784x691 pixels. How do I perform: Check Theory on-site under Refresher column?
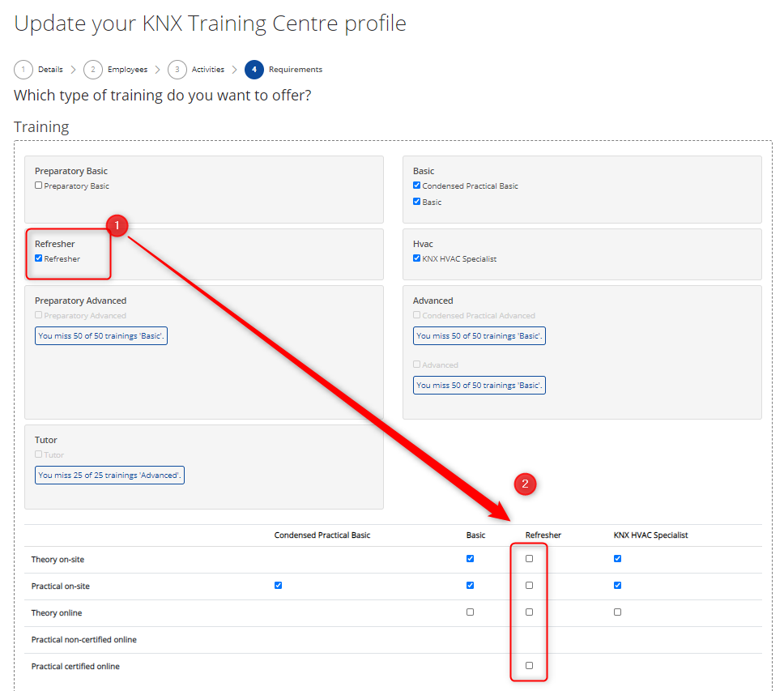(x=529, y=558)
